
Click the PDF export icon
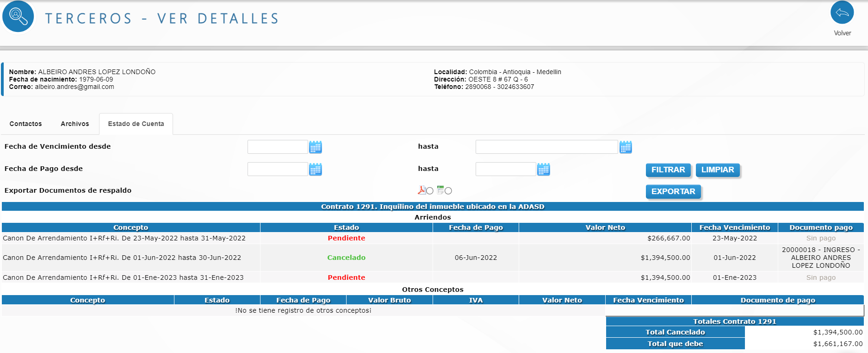[422, 190]
